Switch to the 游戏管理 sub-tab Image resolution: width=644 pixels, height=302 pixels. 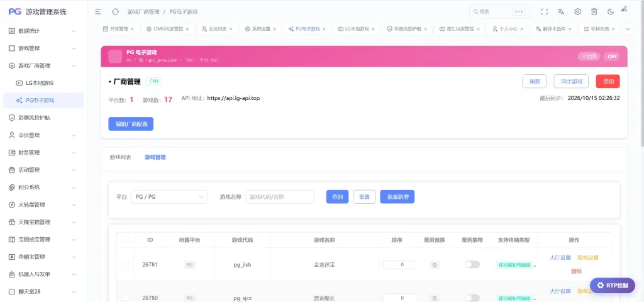click(x=155, y=157)
